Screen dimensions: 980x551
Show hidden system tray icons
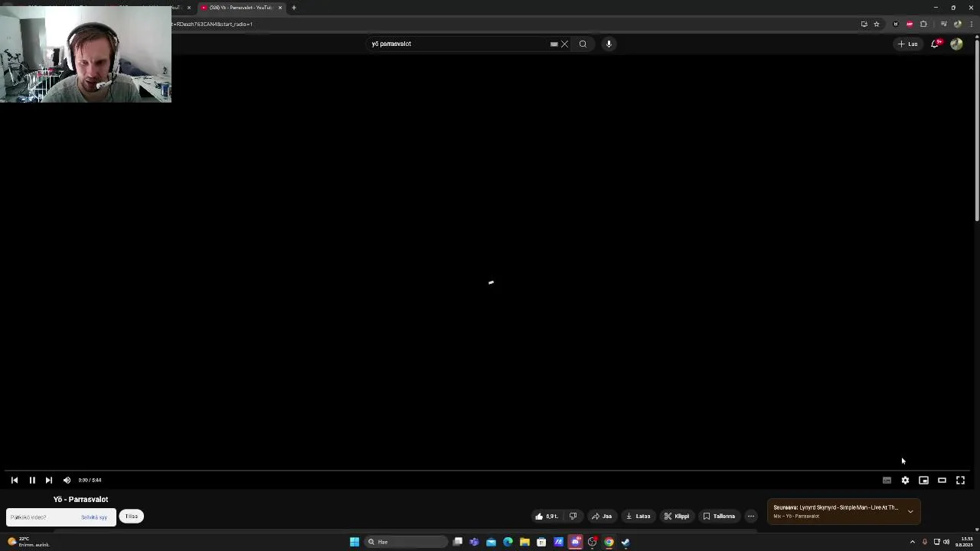912,542
